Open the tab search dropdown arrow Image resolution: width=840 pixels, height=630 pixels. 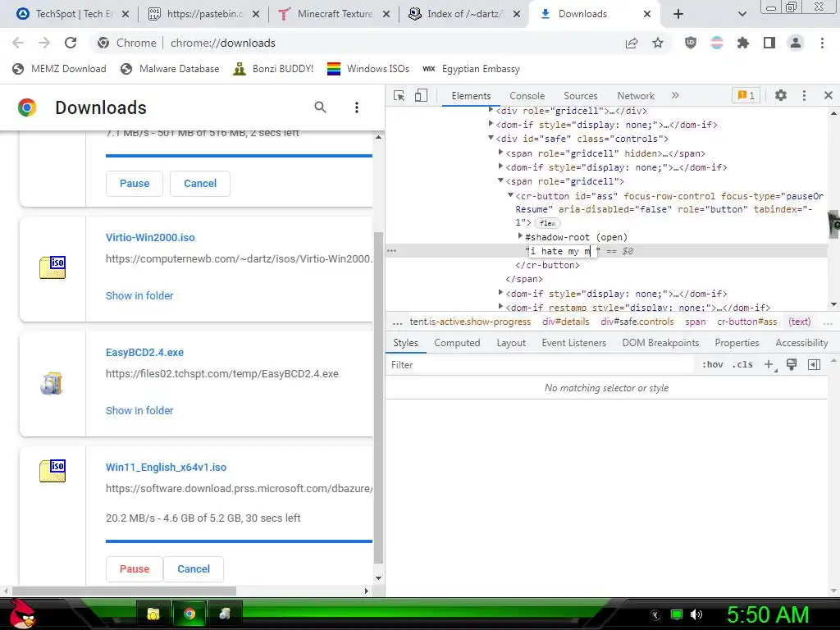742,14
